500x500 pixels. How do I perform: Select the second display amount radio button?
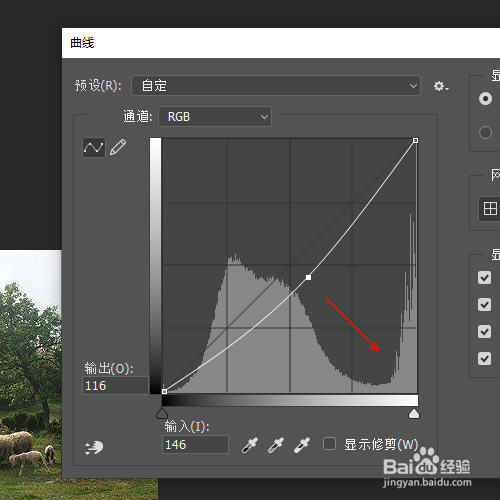(485, 133)
